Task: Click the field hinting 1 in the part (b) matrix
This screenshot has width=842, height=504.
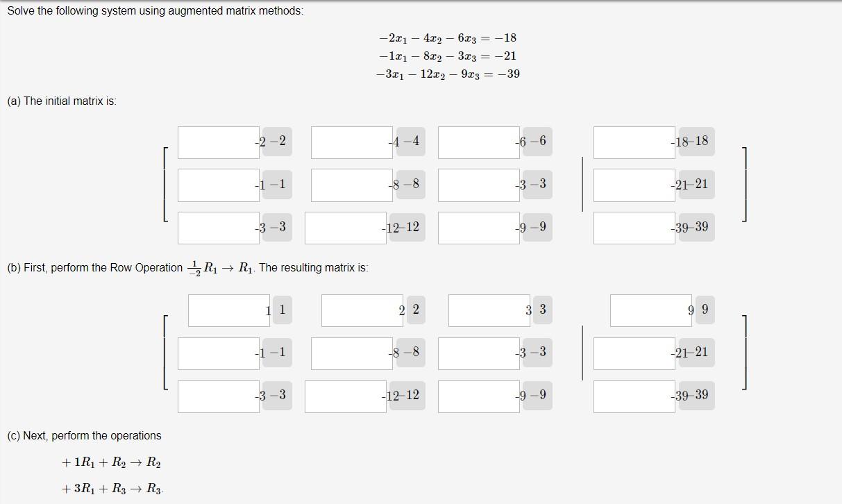Action: [227, 310]
